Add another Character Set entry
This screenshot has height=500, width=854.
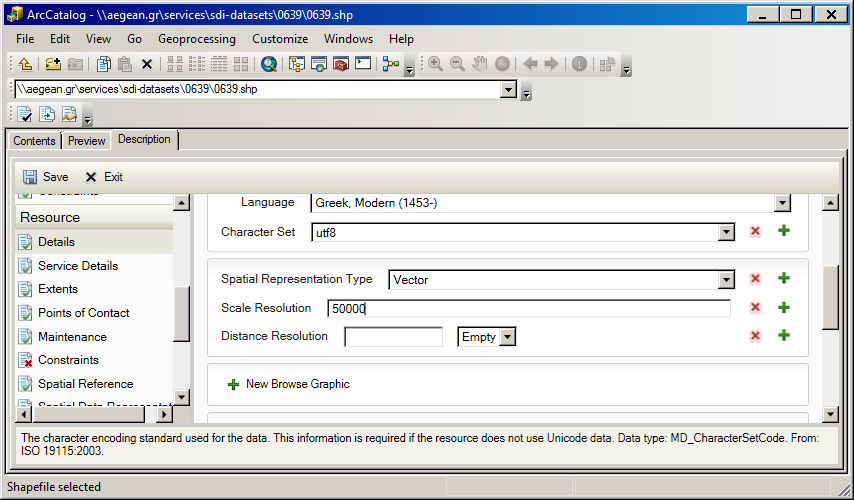784,230
